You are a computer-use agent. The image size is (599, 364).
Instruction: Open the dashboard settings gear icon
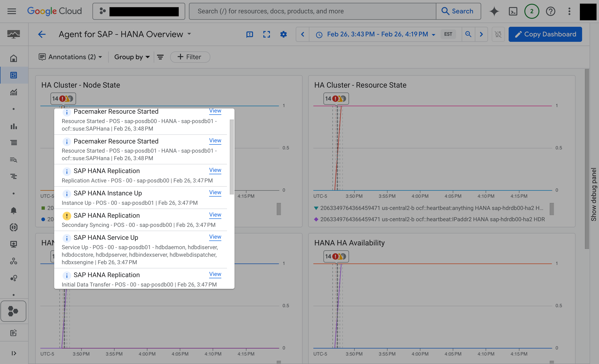(283, 34)
